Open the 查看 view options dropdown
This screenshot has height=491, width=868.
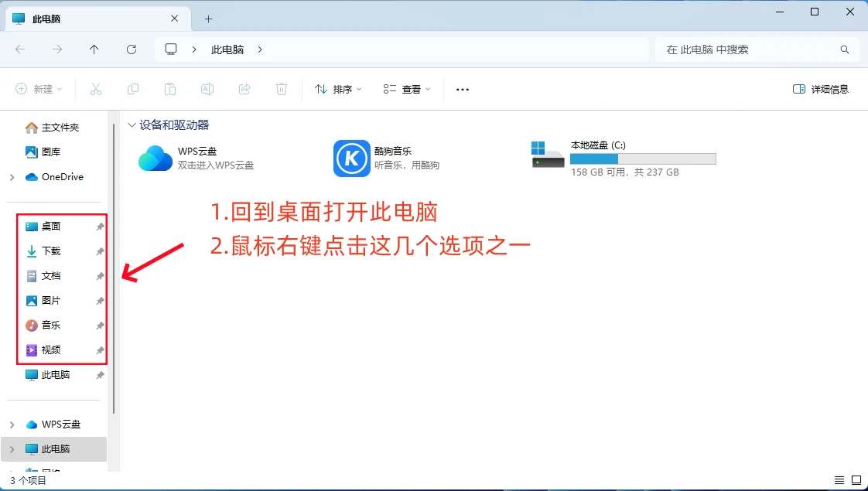pos(406,89)
